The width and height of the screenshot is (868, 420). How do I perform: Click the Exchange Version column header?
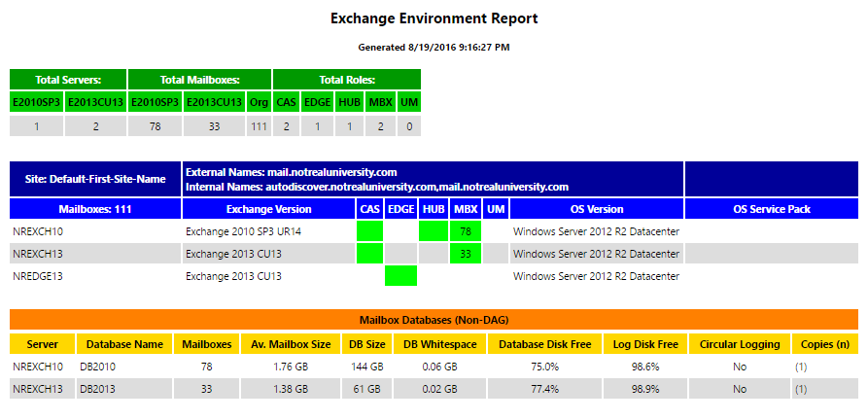(x=268, y=209)
